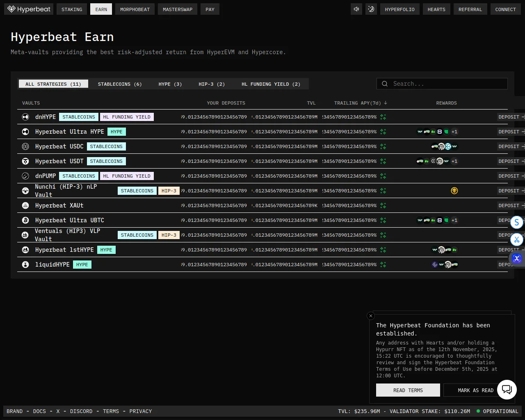The width and height of the screenshot is (525, 420).
Task: Filter vaults by HYPE (3)
Action: [170, 84]
